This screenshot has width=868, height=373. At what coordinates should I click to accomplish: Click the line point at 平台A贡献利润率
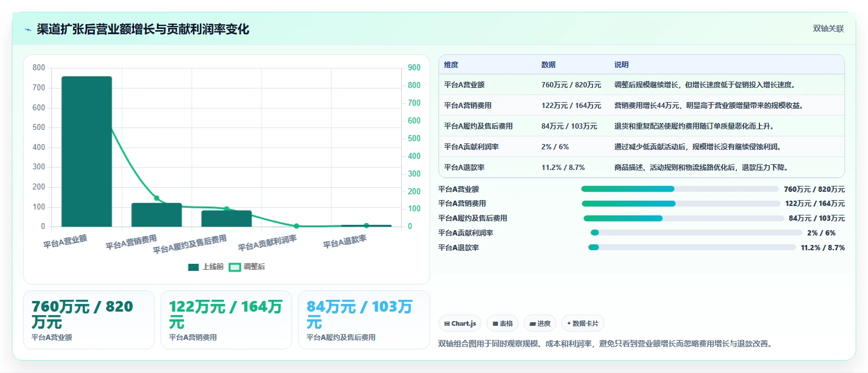pyautogui.click(x=296, y=226)
